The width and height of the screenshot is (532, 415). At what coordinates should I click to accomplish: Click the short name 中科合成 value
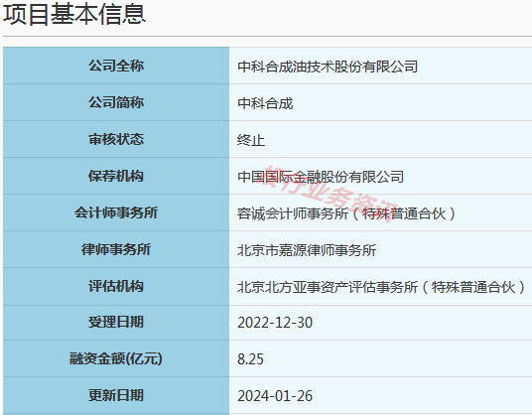pyautogui.click(x=265, y=103)
